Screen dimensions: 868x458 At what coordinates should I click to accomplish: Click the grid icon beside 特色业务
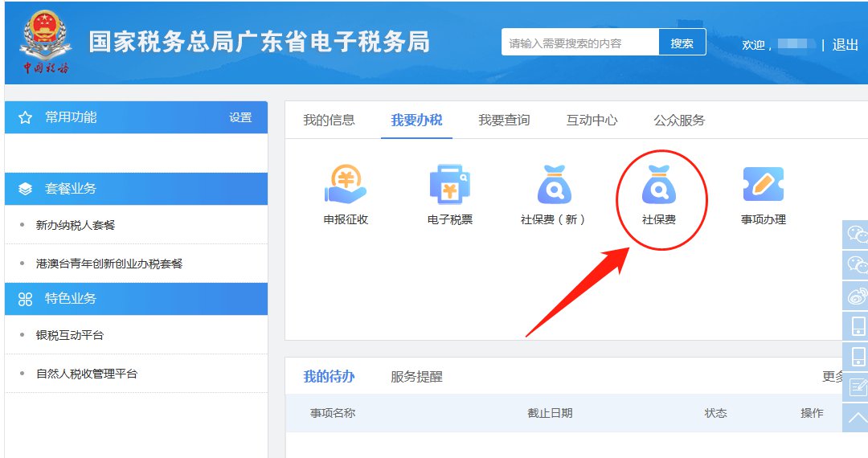25,299
